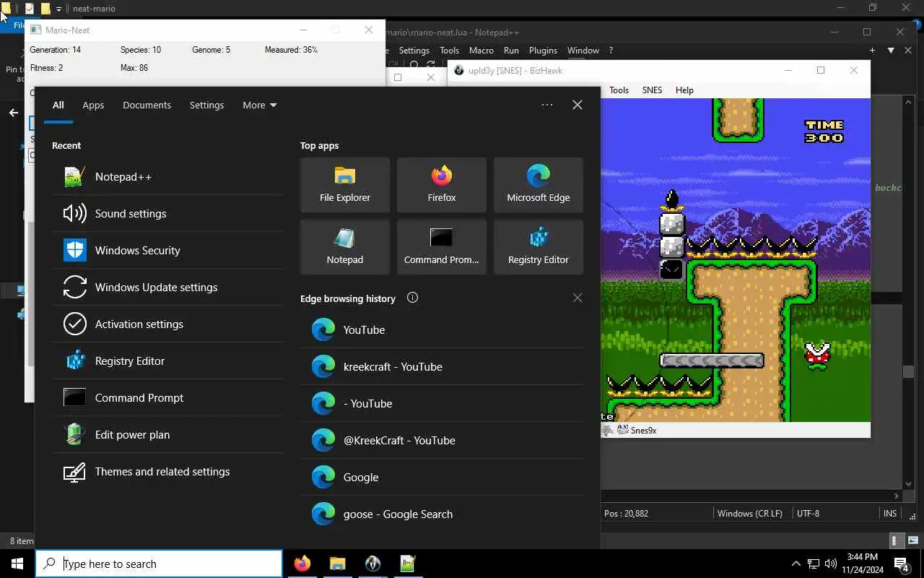
Task: Open the Notepad++ Settings menu
Action: coord(414,51)
